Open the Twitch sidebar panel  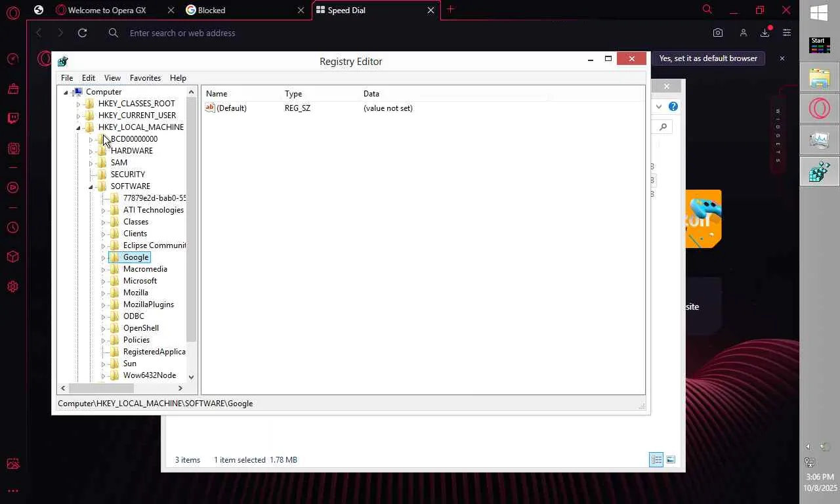click(x=13, y=119)
